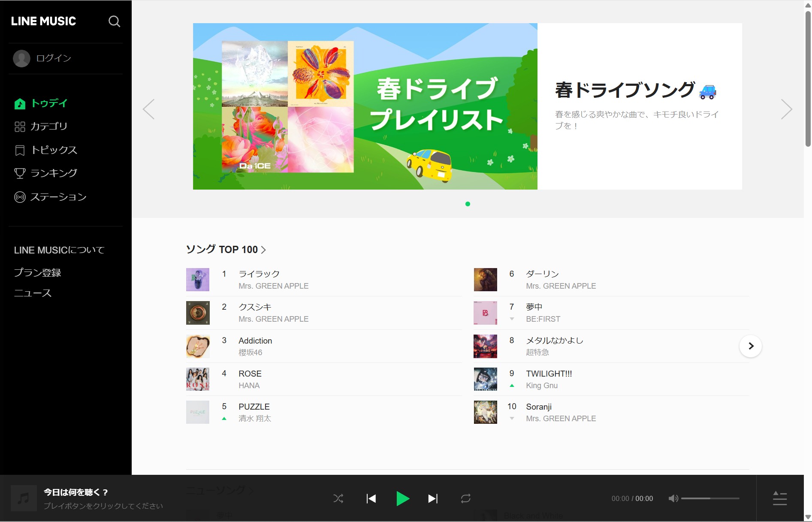This screenshot has width=812, height=522.
Task: Open artist 超特急
Action: point(537,353)
